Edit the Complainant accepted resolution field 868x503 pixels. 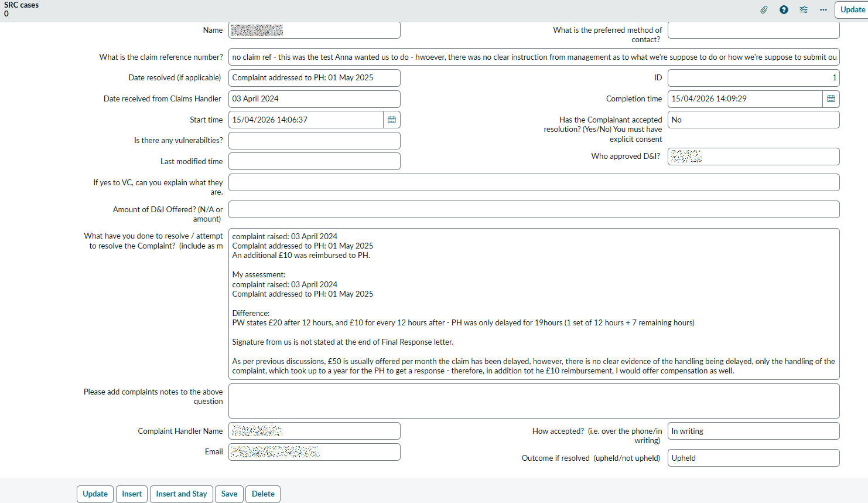(754, 120)
